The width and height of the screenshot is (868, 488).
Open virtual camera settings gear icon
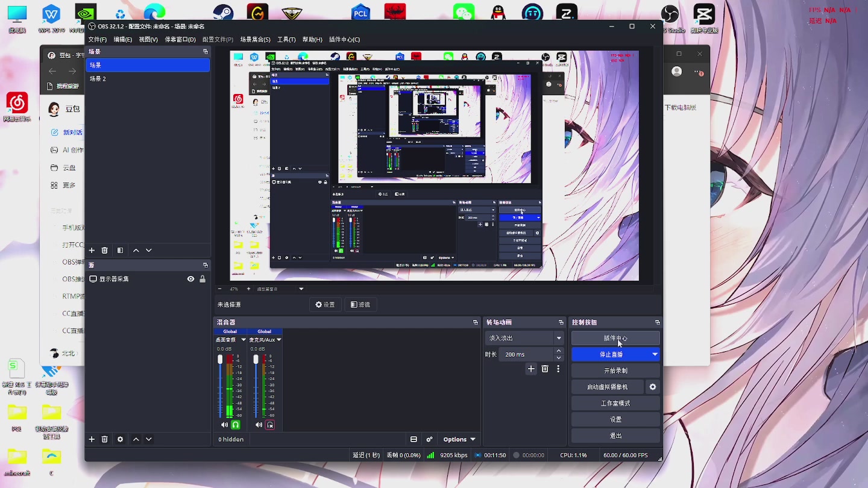(x=652, y=387)
